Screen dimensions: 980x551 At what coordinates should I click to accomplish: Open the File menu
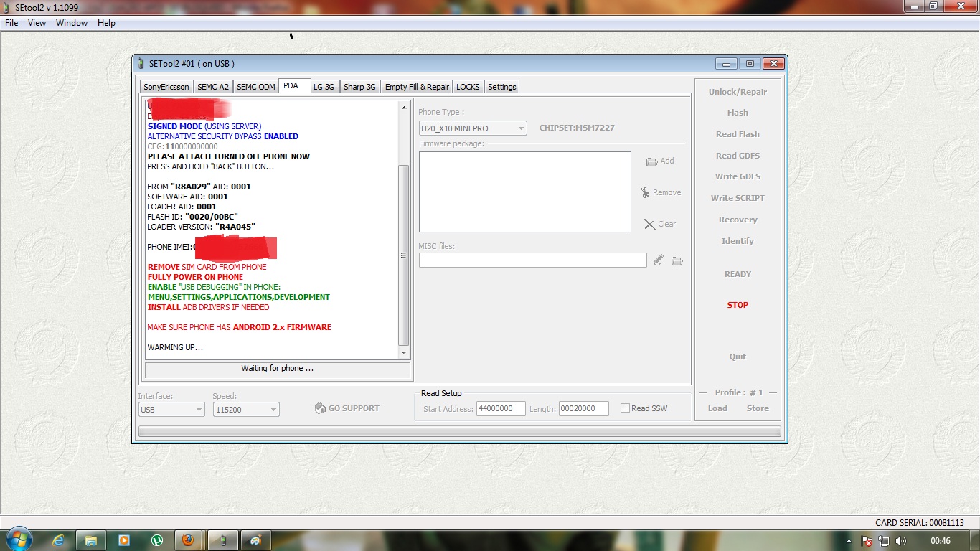click(11, 23)
